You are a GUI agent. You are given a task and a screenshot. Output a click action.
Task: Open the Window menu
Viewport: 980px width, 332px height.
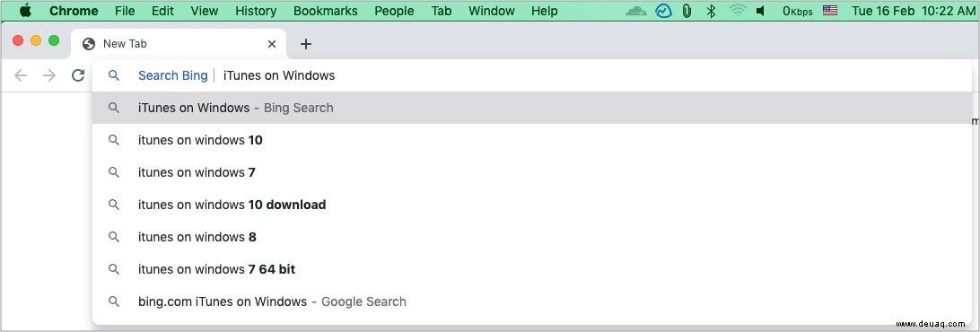491,11
